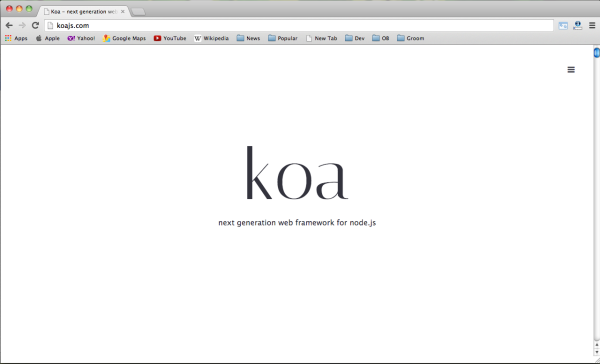Screen dimensions: 600x364
Task: Expand the Dev bookmarks folder
Action: (355, 38)
